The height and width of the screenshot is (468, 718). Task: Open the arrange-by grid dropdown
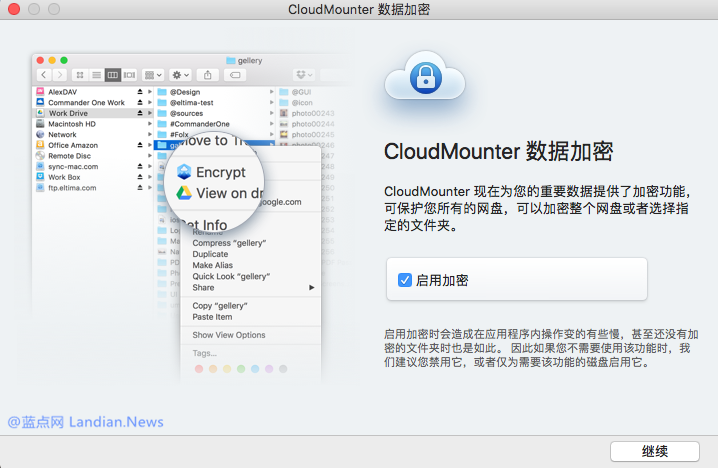click(153, 75)
